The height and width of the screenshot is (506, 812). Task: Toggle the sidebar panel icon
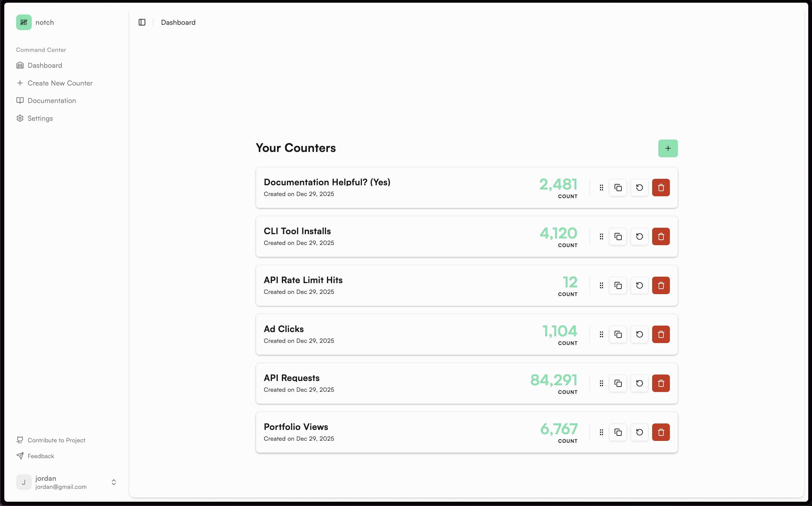pyautogui.click(x=142, y=22)
